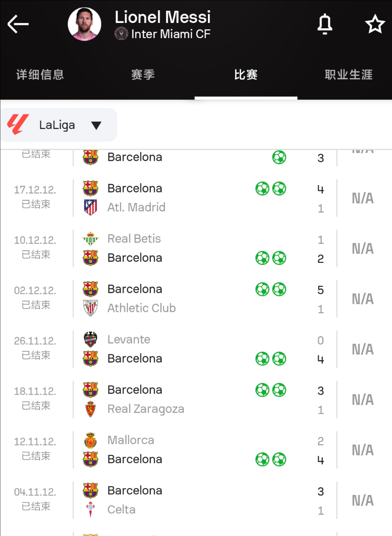The image size is (392, 536).
Task: Open the 职业生涯 tab
Action: click(x=349, y=75)
